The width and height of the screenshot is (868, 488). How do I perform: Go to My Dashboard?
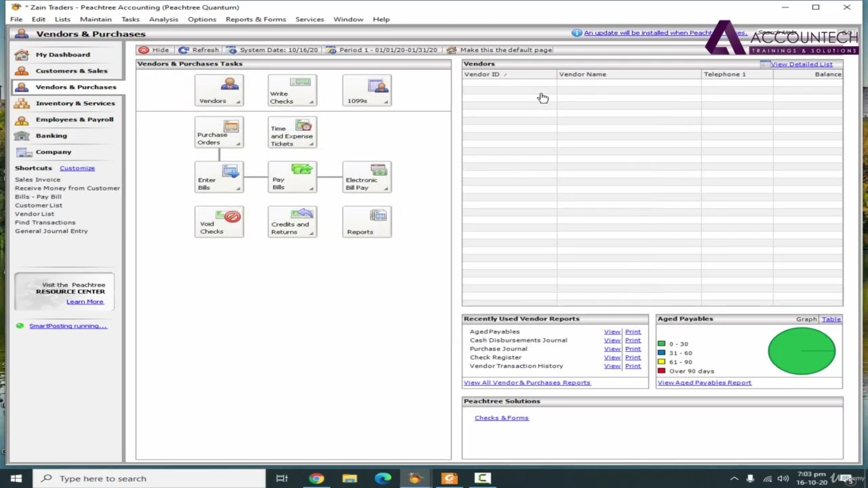pyautogui.click(x=62, y=54)
